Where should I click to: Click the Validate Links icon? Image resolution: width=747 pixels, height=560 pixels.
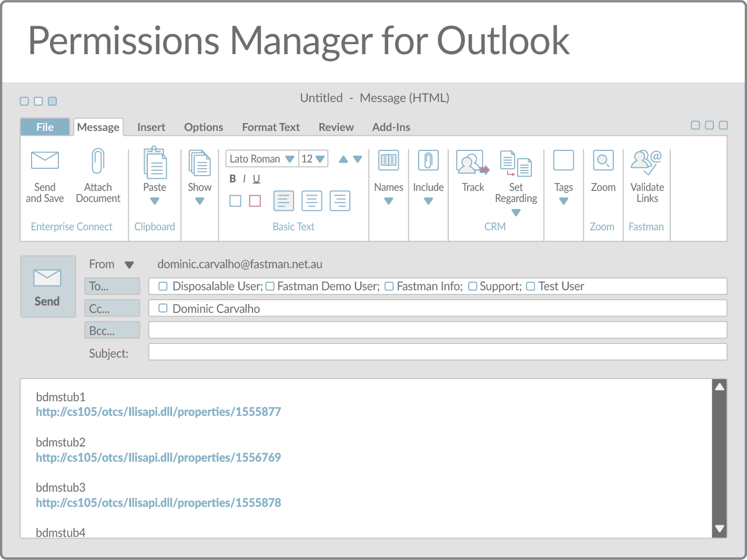click(x=646, y=162)
